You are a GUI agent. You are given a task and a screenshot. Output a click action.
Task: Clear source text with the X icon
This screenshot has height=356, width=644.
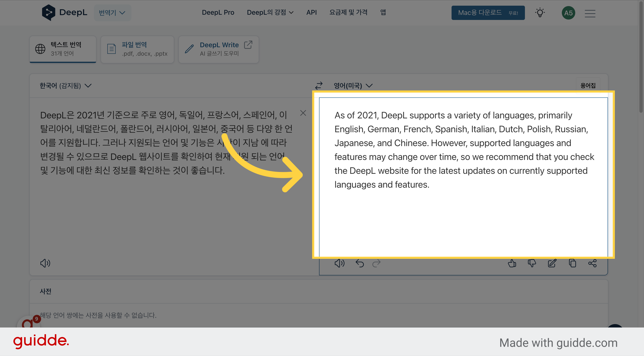coord(303,113)
